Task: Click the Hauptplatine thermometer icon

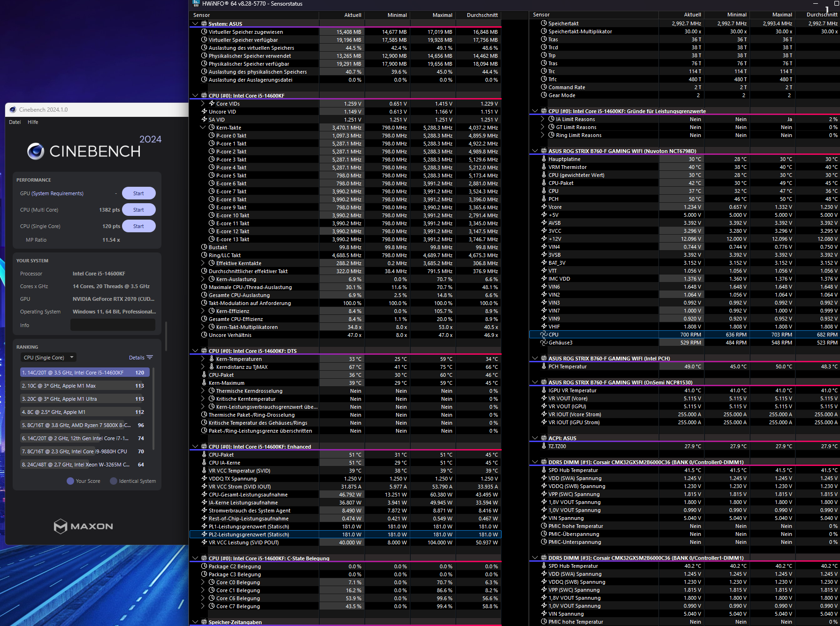Action: (544, 159)
